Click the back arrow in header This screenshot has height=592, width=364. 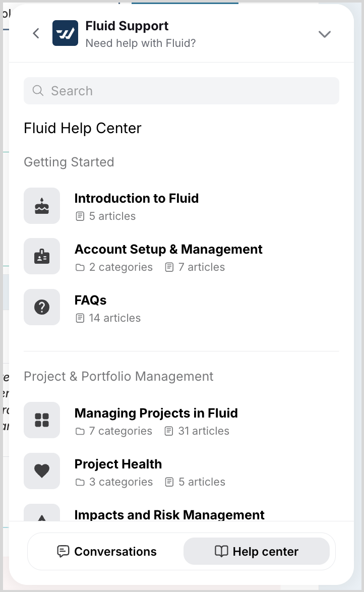(x=36, y=33)
